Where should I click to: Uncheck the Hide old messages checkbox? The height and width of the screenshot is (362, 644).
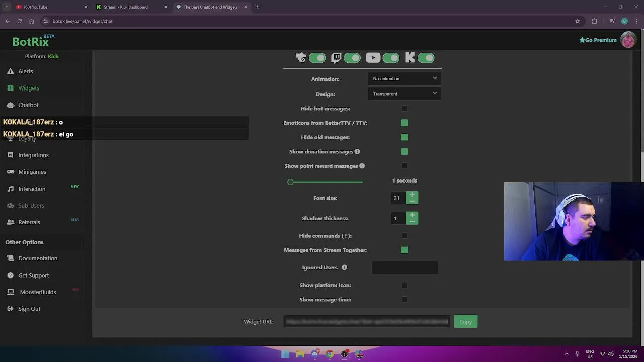tap(405, 137)
